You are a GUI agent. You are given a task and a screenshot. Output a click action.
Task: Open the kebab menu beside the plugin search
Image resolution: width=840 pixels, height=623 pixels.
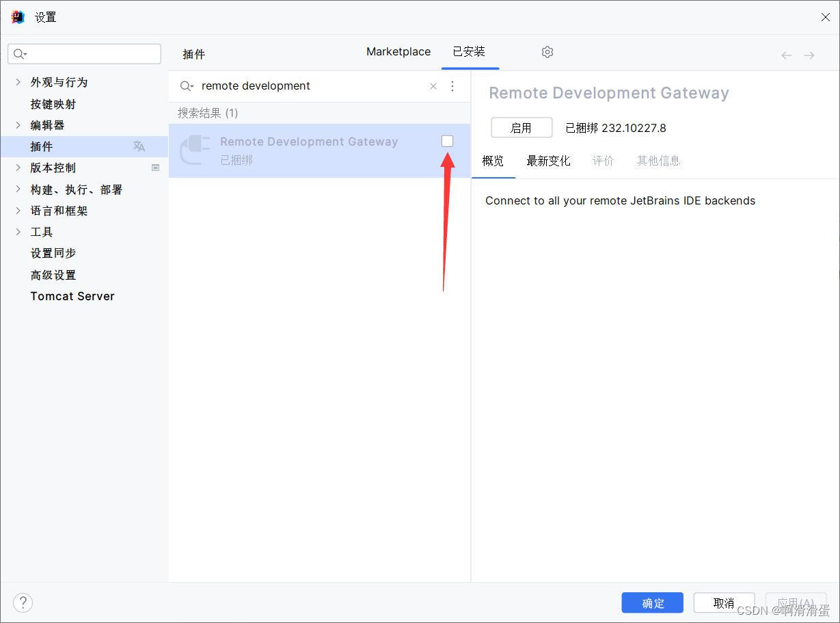(452, 86)
